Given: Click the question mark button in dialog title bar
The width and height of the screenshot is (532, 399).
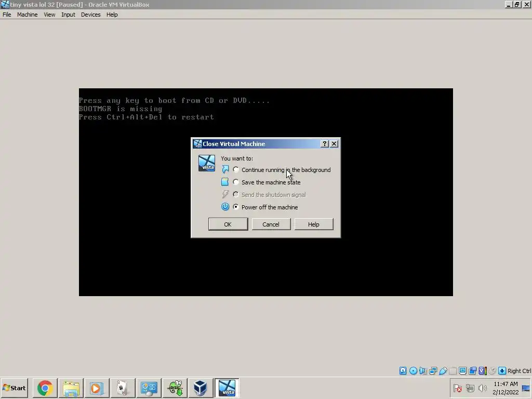Looking at the screenshot, I should [x=325, y=144].
